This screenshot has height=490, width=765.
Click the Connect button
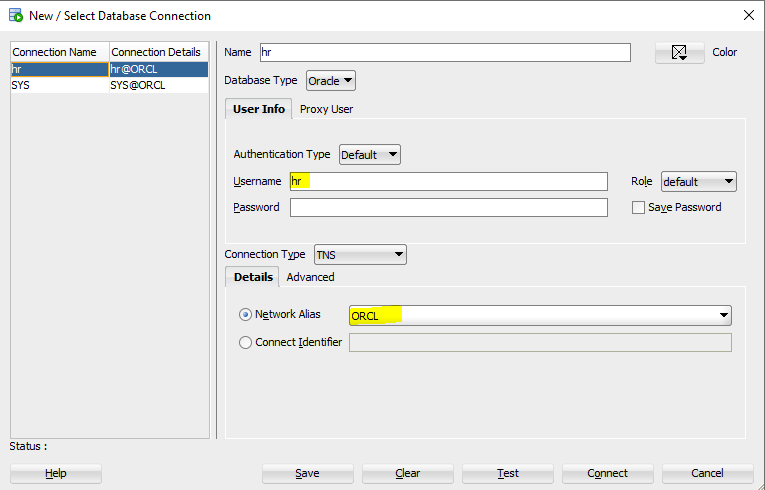point(607,473)
